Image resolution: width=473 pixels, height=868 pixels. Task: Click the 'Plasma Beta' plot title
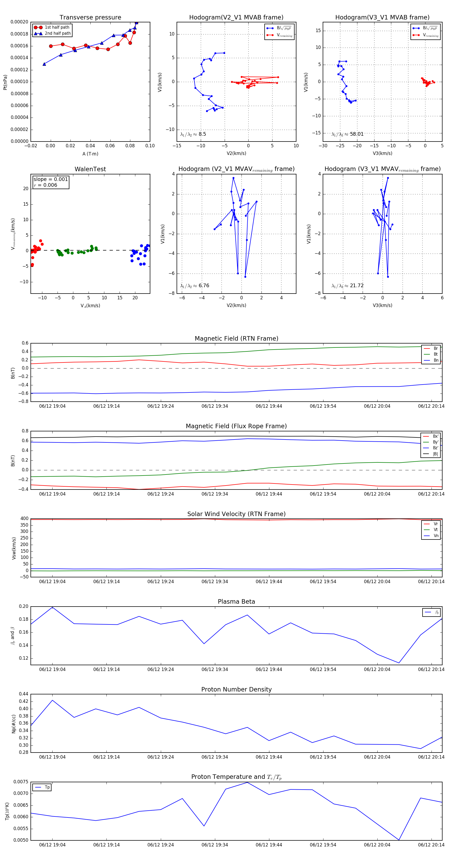[236, 602]
